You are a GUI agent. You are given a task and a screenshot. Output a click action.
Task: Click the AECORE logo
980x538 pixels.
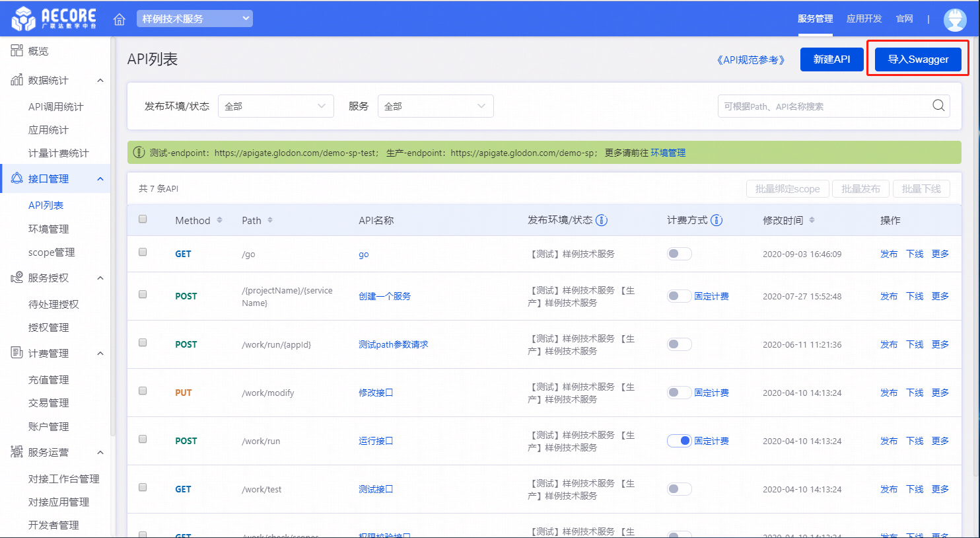[54, 19]
